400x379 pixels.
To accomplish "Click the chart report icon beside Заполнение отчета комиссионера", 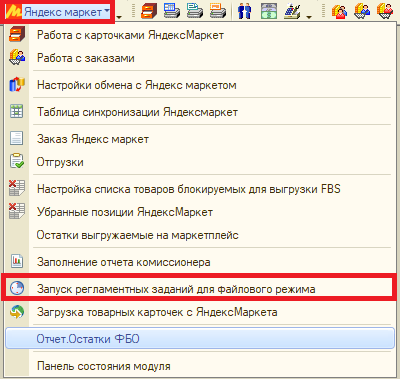I will pyautogui.click(x=17, y=261).
